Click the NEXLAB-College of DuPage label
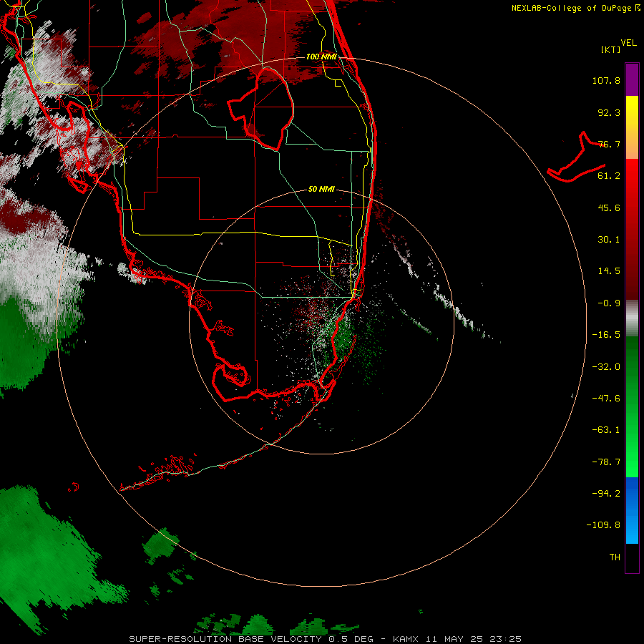Image resolution: width=644 pixels, height=644 pixels. pyautogui.click(x=571, y=8)
